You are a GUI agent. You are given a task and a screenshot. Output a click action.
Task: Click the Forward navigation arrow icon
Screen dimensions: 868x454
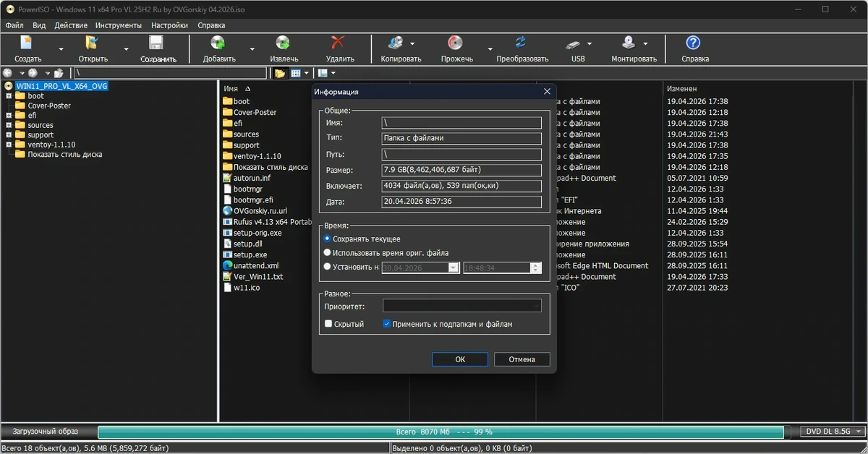coord(33,73)
